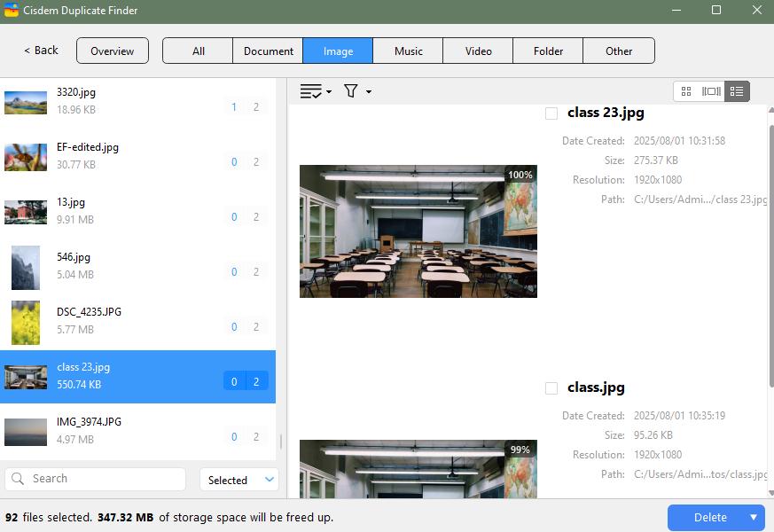774x532 pixels.
Task: Click the Cisdem app icon in the title bar
Action: [12, 11]
